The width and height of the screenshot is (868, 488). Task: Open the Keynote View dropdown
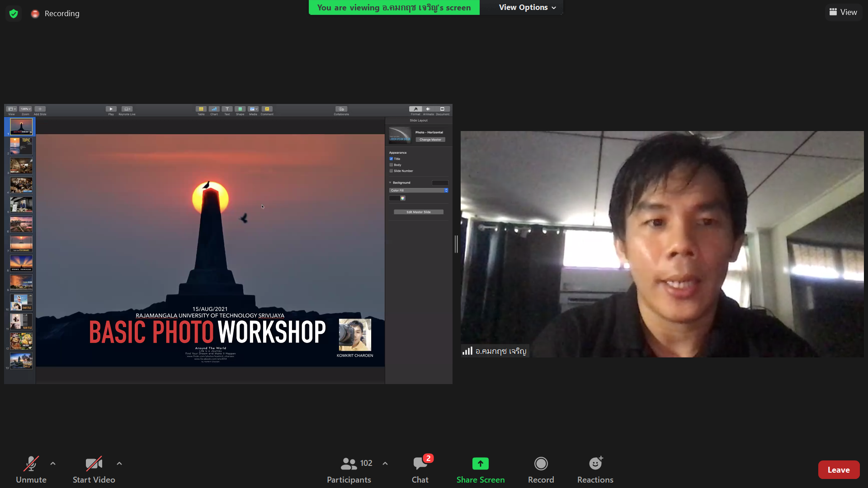click(12, 109)
